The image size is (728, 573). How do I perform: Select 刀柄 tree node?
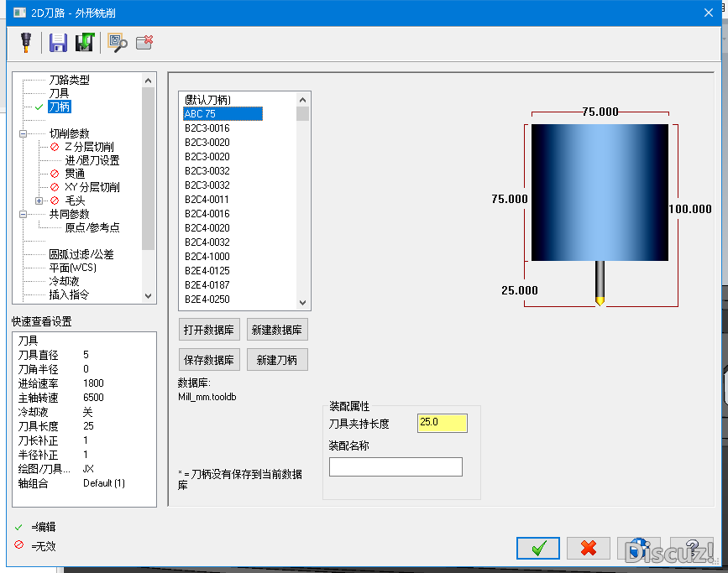click(x=60, y=107)
